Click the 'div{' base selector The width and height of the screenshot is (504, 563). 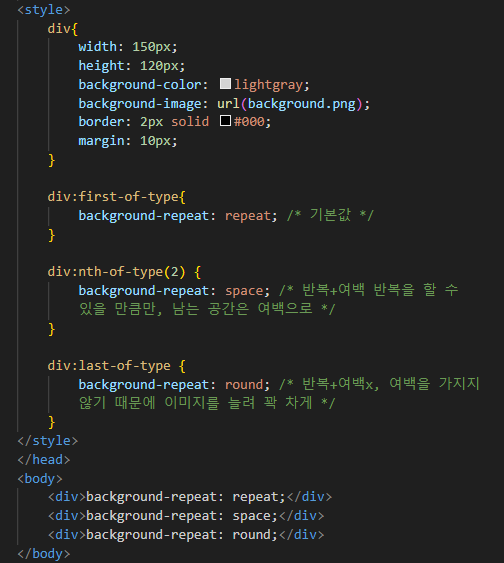[63, 28]
